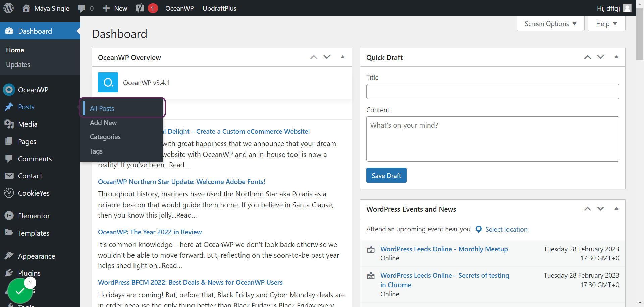The height and width of the screenshot is (307, 644).
Task: Collapse the OceanWP Overview panel
Action: click(343, 57)
